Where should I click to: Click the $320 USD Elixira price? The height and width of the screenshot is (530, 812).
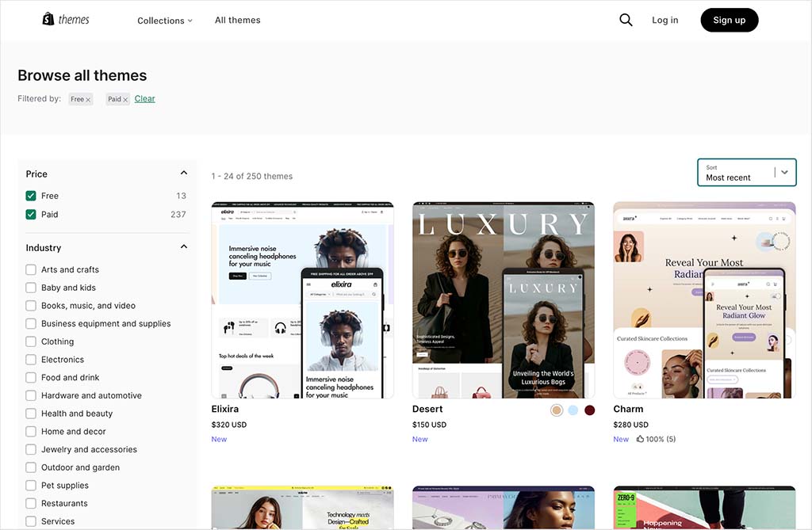pos(229,425)
